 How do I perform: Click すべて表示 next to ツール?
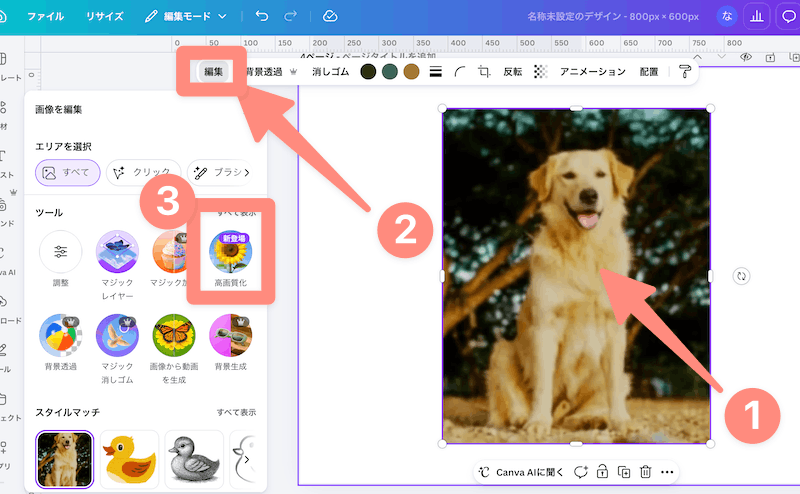click(237, 212)
